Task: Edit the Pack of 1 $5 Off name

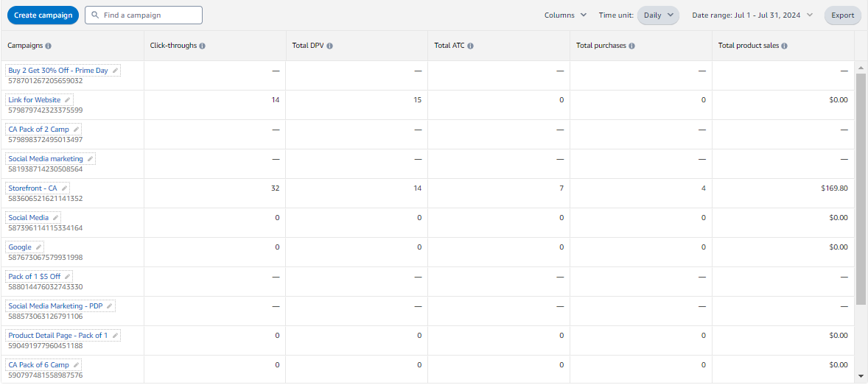Action: click(68, 277)
